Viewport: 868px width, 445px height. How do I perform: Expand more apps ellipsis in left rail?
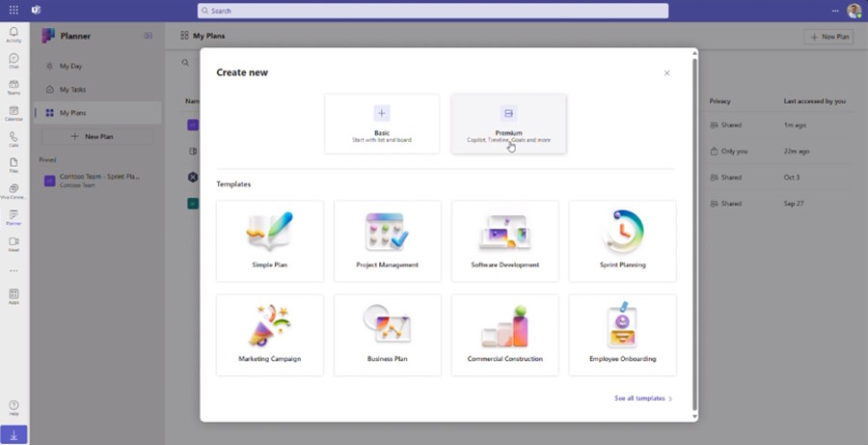pyautogui.click(x=14, y=271)
